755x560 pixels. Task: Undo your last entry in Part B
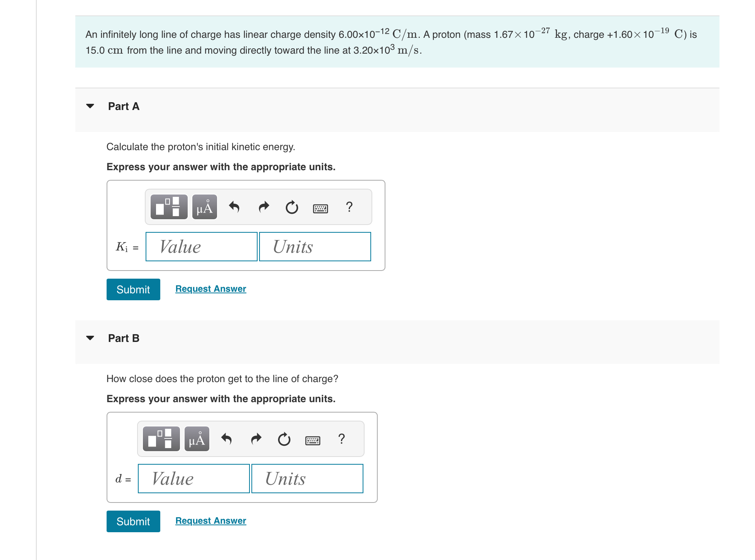coord(226,439)
